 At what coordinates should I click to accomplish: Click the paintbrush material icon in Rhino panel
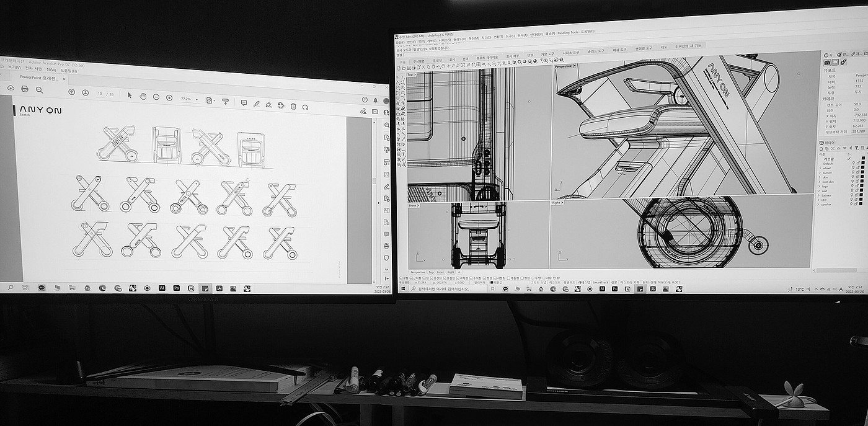click(844, 62)
